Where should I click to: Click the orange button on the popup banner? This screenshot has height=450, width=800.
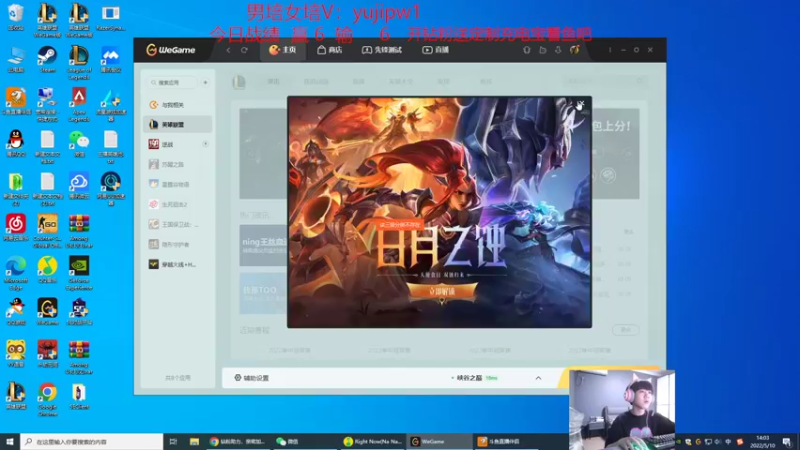[442, 291]
